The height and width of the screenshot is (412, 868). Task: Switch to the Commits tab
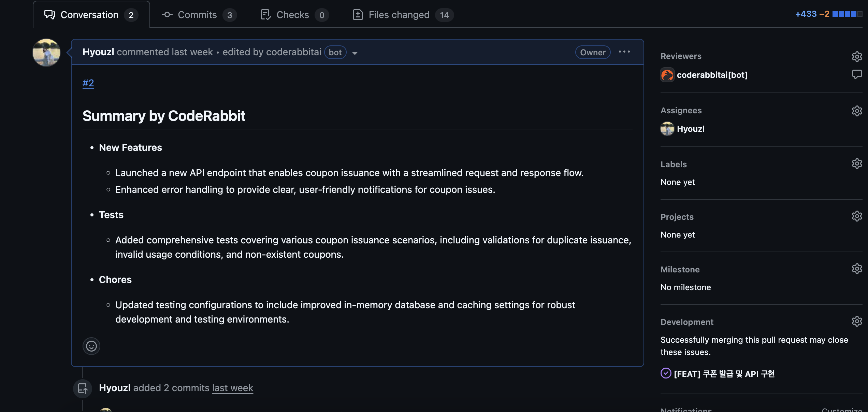point(197,15)
